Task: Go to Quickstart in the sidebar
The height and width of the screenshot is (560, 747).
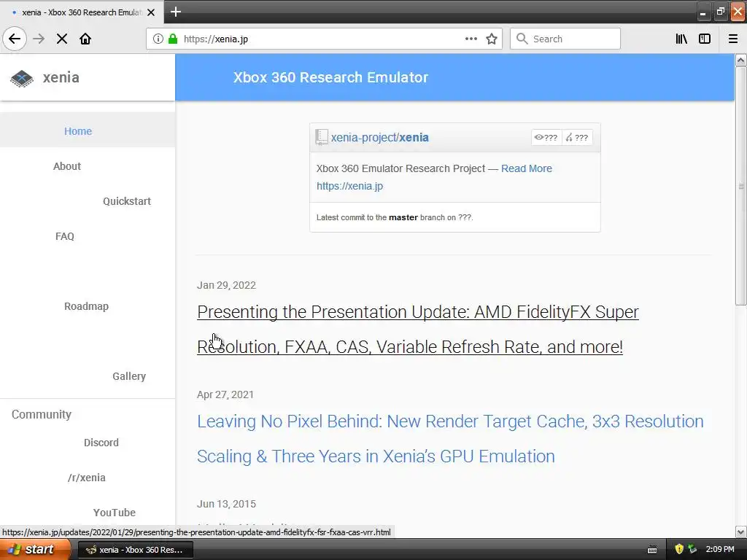Action: coord(127,201)
